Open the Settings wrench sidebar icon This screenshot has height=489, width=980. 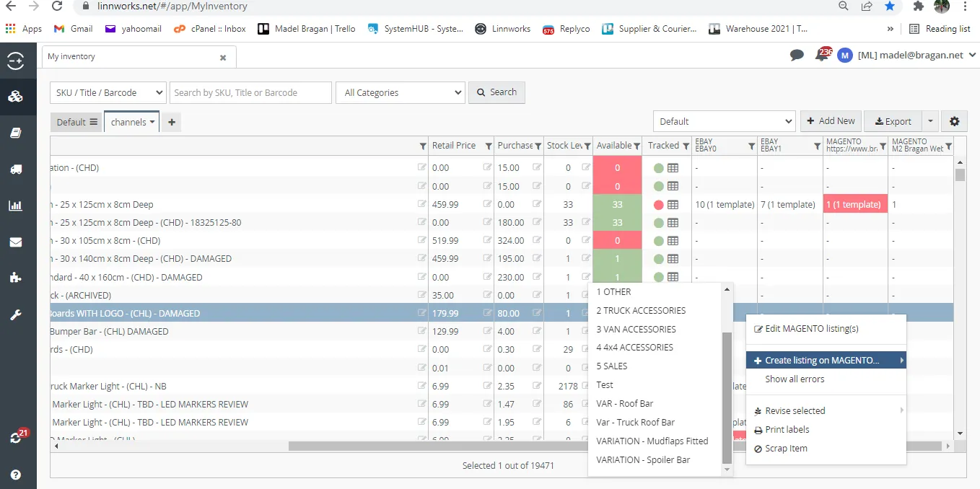pyautogui.click(x=15, y=315)
